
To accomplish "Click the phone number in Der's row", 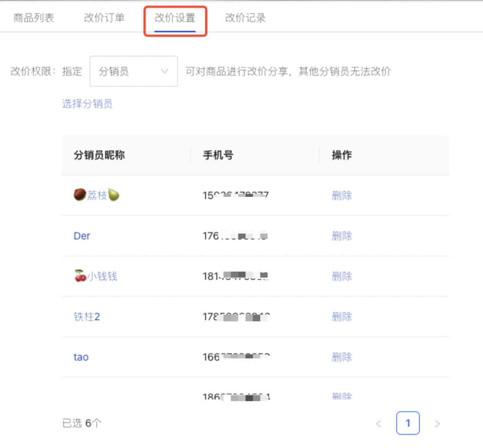I will (x=235, y=236).
